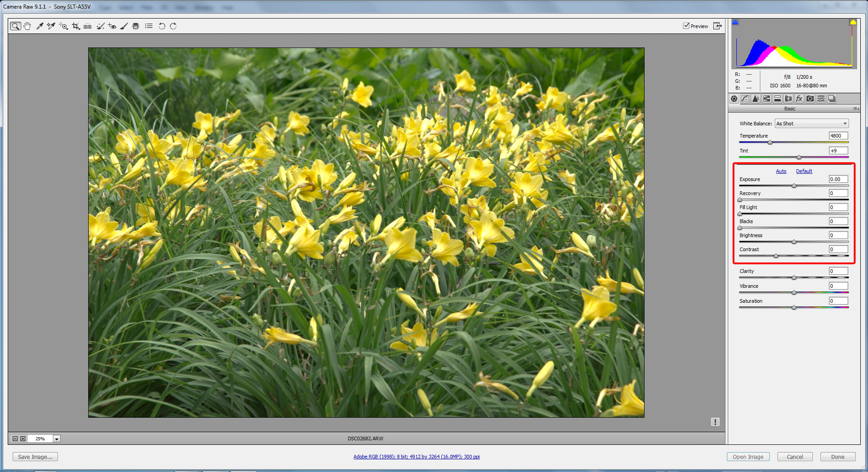Select the Graduated Filter tool
The height and width of the screenshot is (472, 868).
[x=135, y=26]
